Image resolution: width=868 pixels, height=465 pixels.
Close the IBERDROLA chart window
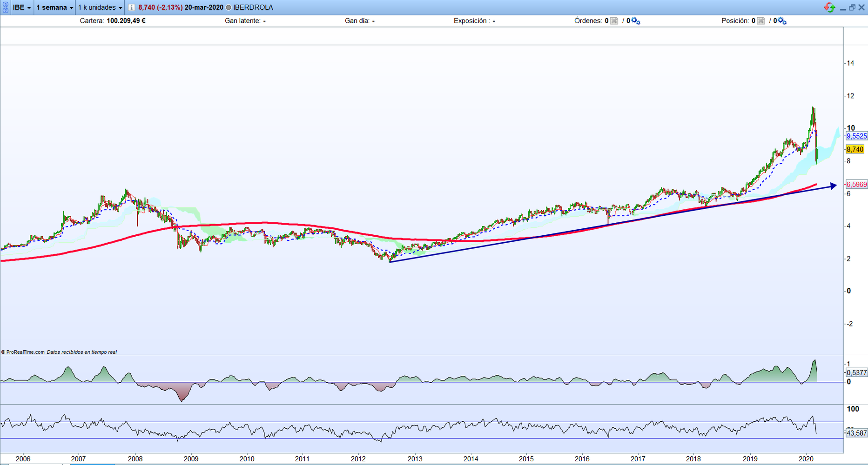pyautogui.click(x=861, y=7)
